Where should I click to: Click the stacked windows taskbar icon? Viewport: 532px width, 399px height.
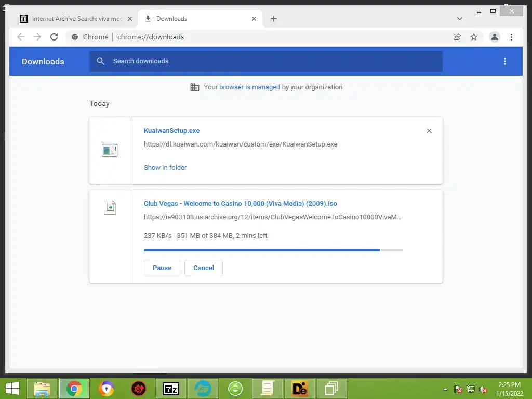click(x=331, y=389)
